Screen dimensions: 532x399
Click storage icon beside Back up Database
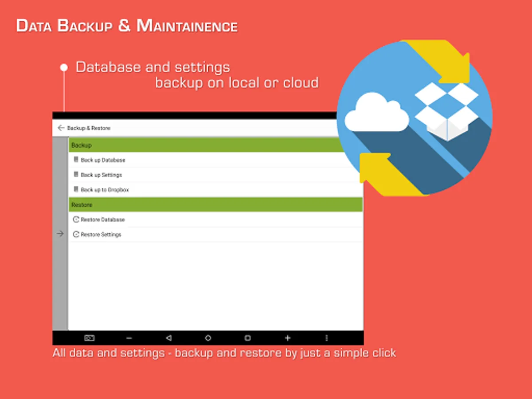76,160
